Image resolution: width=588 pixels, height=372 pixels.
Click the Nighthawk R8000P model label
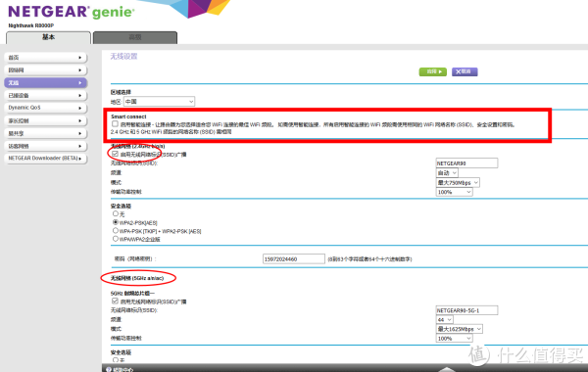point(31,25)
